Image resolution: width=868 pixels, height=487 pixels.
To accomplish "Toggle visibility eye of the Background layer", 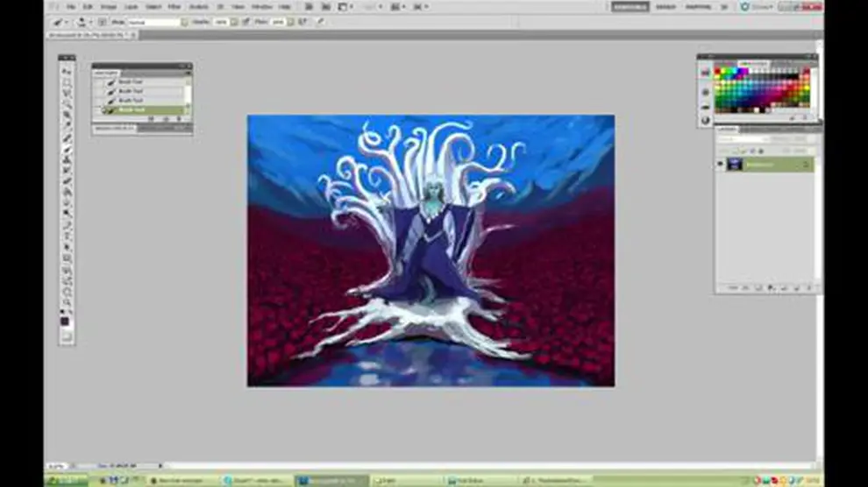I will 721,164.
